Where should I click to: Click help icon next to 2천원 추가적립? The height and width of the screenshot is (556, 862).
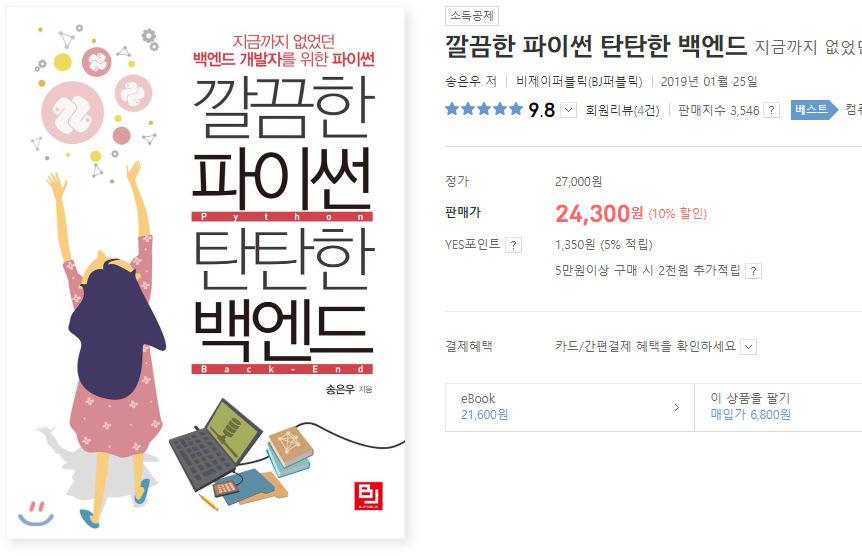(754, 271)
